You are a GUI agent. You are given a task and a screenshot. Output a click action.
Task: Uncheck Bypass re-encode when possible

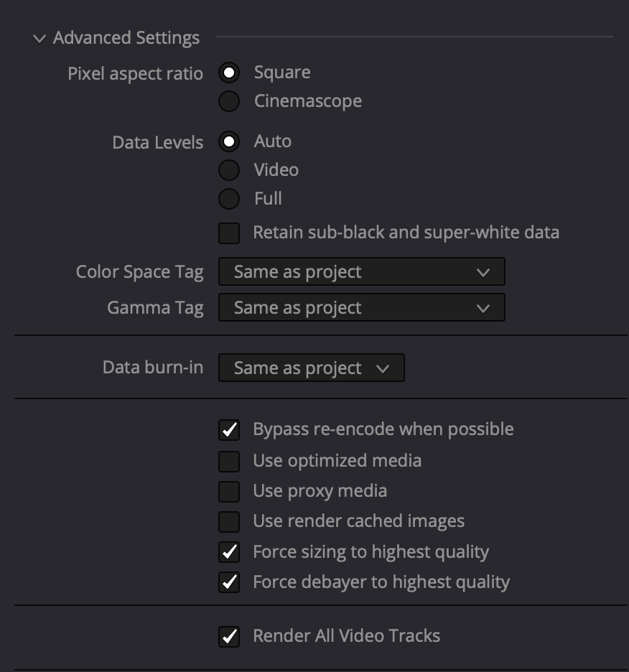[229, 430]
